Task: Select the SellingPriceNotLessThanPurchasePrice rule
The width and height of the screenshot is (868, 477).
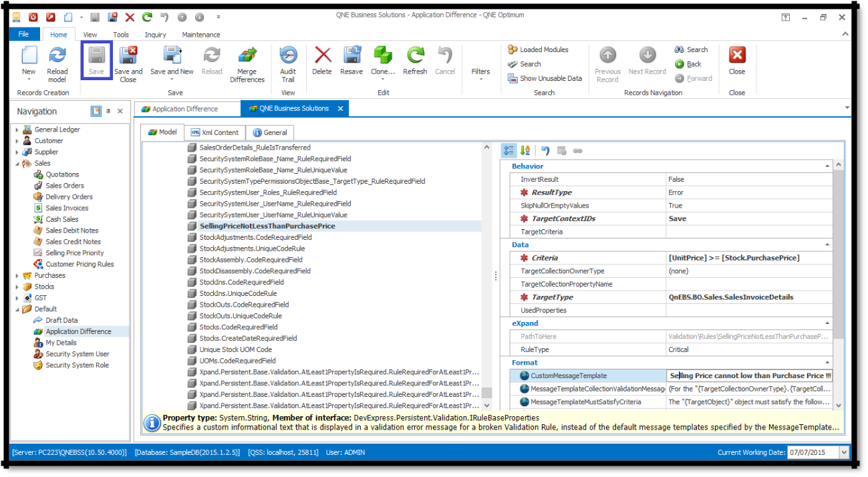Action: [x=267, y=226]
